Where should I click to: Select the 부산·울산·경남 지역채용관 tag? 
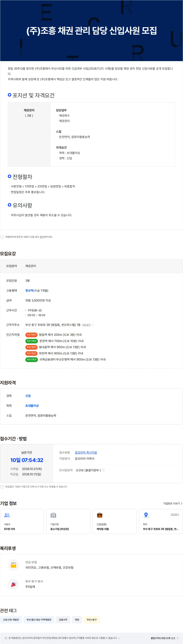click(x=39, y=620)
